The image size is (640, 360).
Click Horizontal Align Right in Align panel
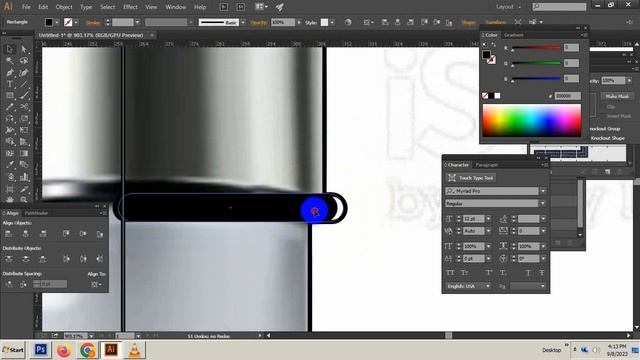click(43, 234)
